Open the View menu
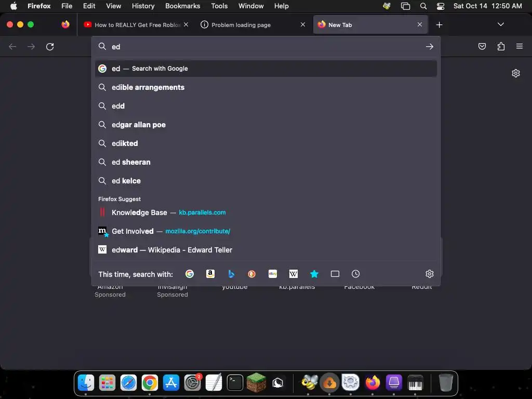532x399 pixels. (x=113, y=6)
